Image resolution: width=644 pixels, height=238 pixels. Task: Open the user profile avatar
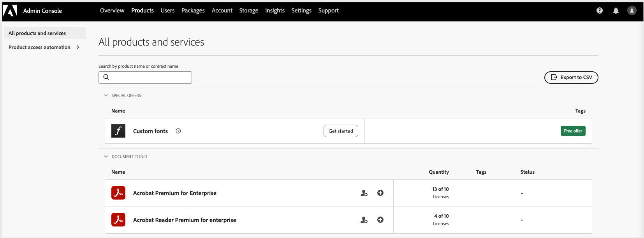(x=632, y=11)
